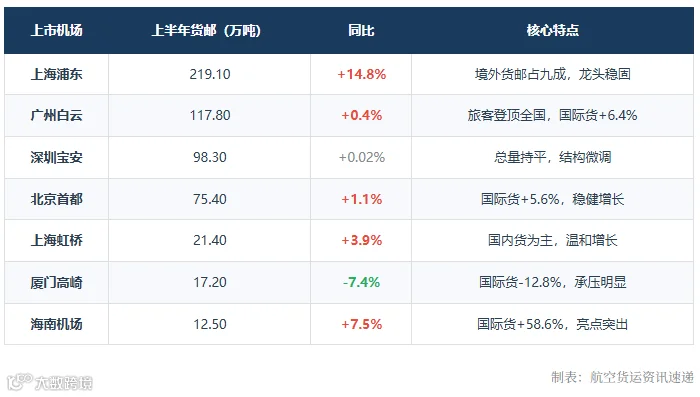Image resolution: width=700 pixels, height=397 pixels.
Task: Select the 厦门高崎 row label
Action: pyautogui.click(x=57, y=282)
